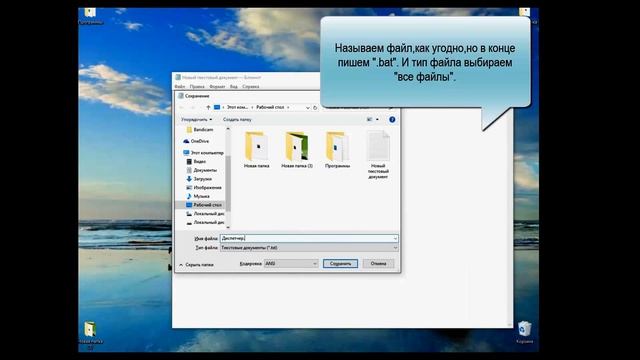Click the Рабочий стол breadcrumb in the address bar
This screenshot has height=360, width=640.
[x=270, y=107]
